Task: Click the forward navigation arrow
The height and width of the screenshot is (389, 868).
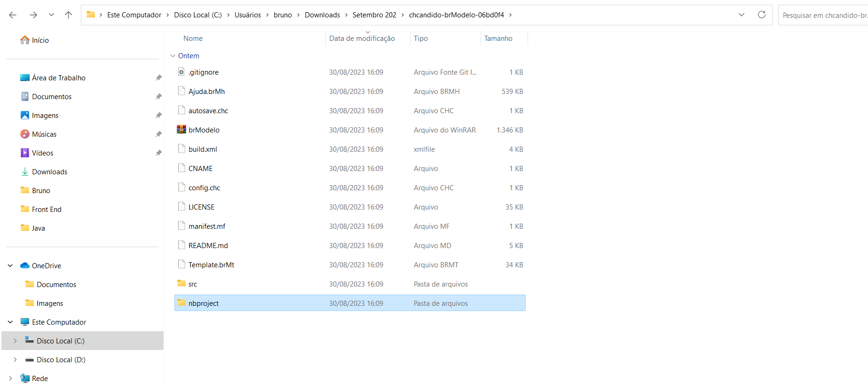Action: 33,15
